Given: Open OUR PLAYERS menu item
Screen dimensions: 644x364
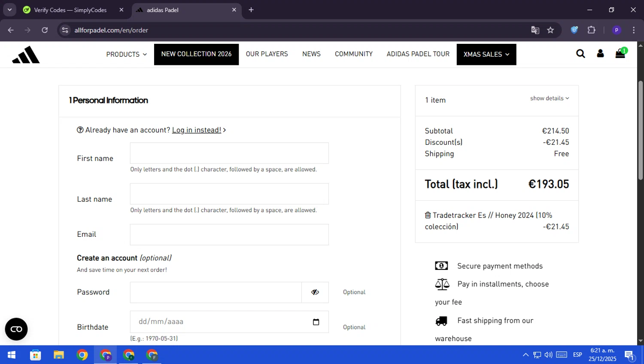Looking at the screenshot, I should tap(267, 54).
